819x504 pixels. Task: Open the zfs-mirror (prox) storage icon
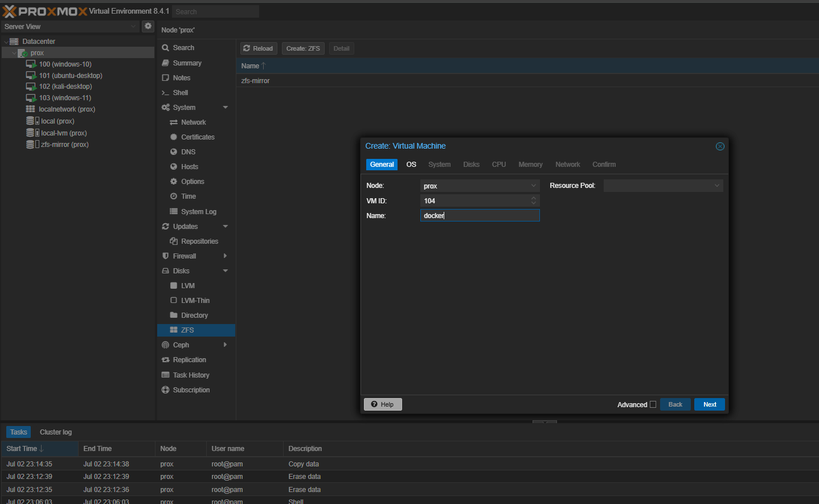point(31,145)
